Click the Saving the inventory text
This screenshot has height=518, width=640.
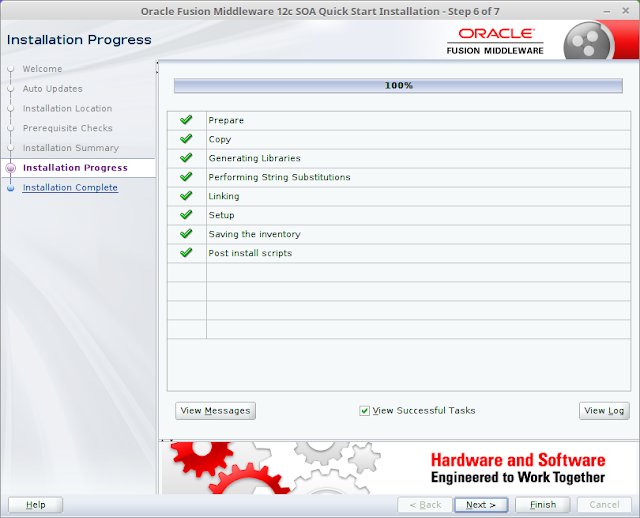pyautogui.click(x=255, y=234)
